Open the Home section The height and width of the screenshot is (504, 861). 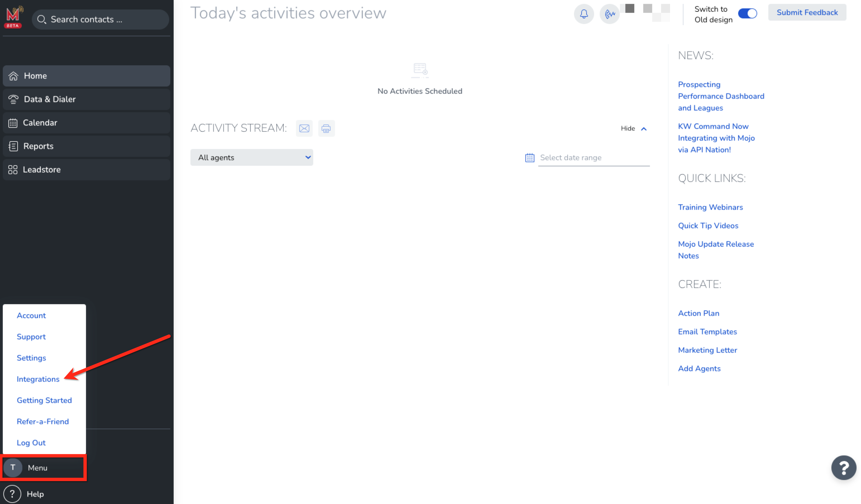pyautogui.click(x=87, y=76)
